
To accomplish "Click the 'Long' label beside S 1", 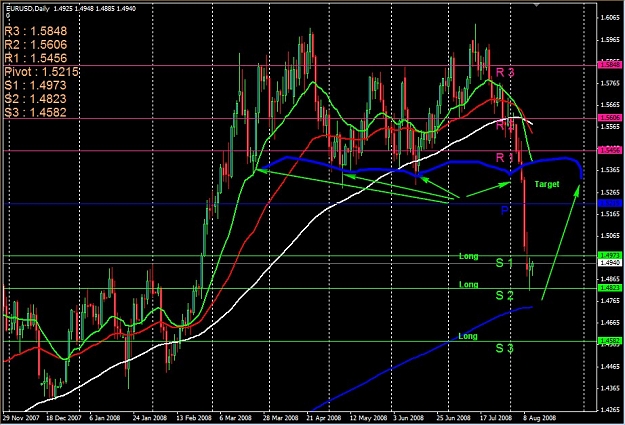I will click(x=468, y=256).
